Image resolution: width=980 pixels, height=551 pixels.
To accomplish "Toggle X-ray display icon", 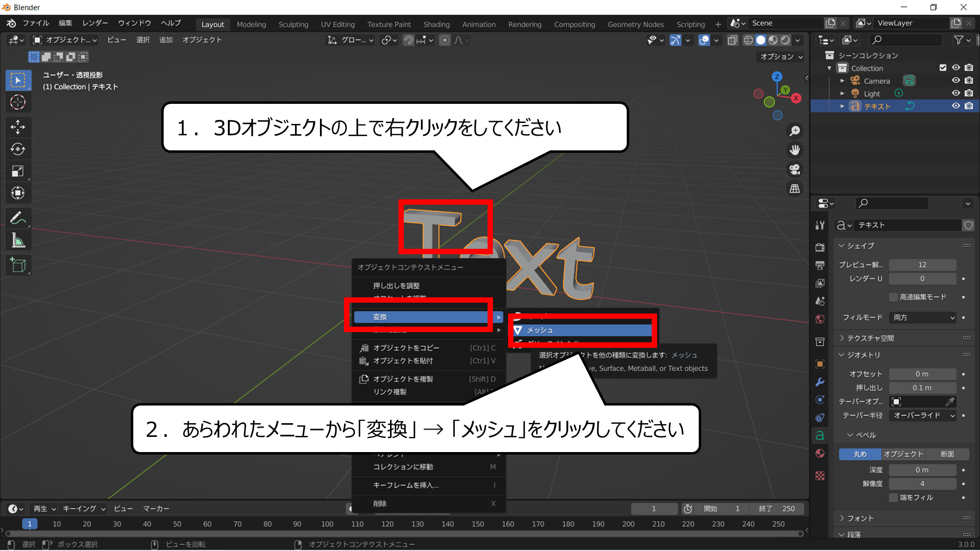I will click(x=733, y=40).
